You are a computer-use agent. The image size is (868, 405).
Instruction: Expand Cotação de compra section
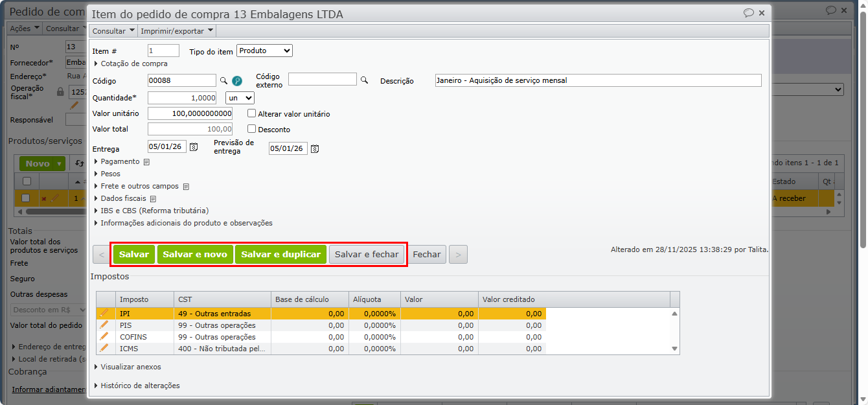tap(131, 64)
